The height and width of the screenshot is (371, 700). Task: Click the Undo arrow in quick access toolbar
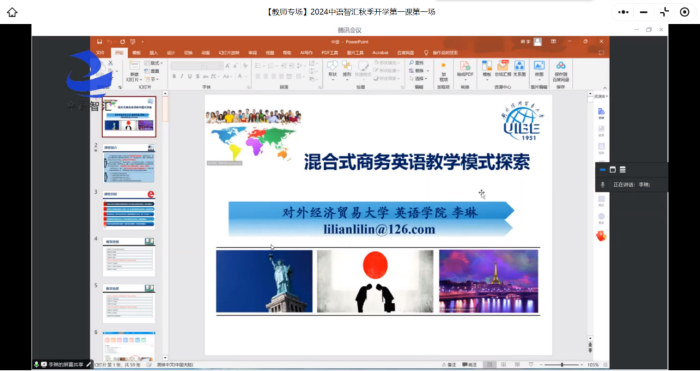click(x=110, y=42)
